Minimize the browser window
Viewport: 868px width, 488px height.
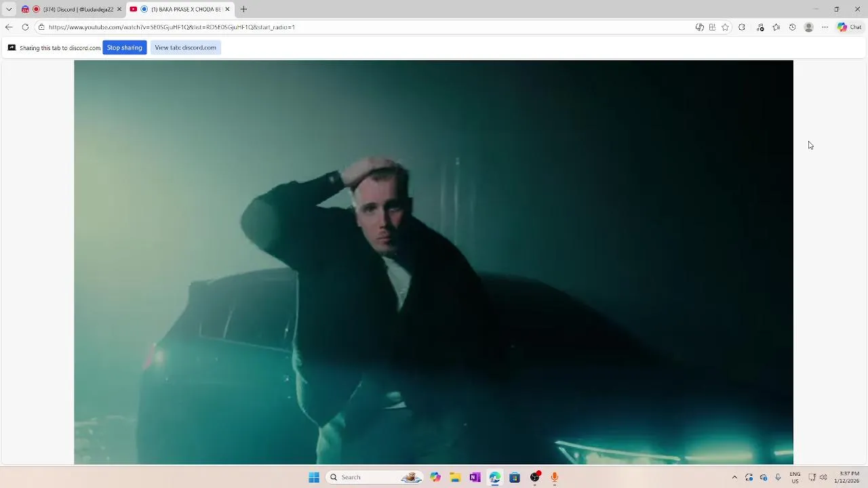click(816, 9)
